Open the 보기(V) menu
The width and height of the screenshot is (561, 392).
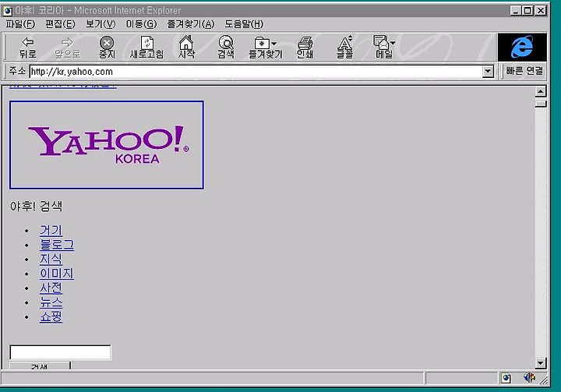(101, 24)
